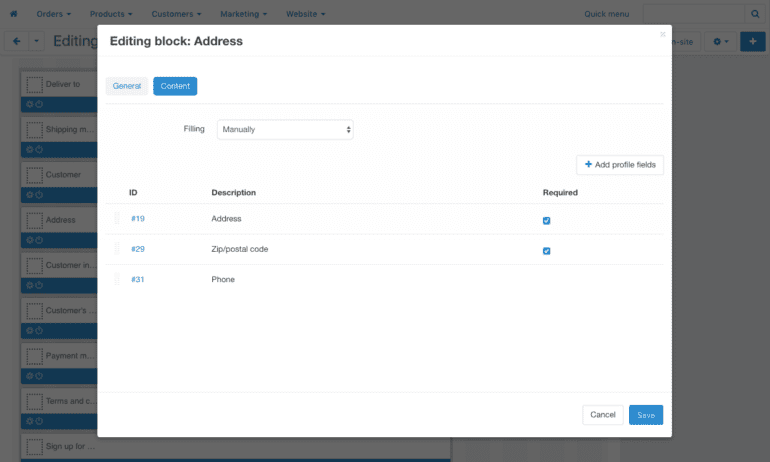The width and height of the screenshot is (770, 462).
Task: Expand the Orders menu
Action: 53,14
